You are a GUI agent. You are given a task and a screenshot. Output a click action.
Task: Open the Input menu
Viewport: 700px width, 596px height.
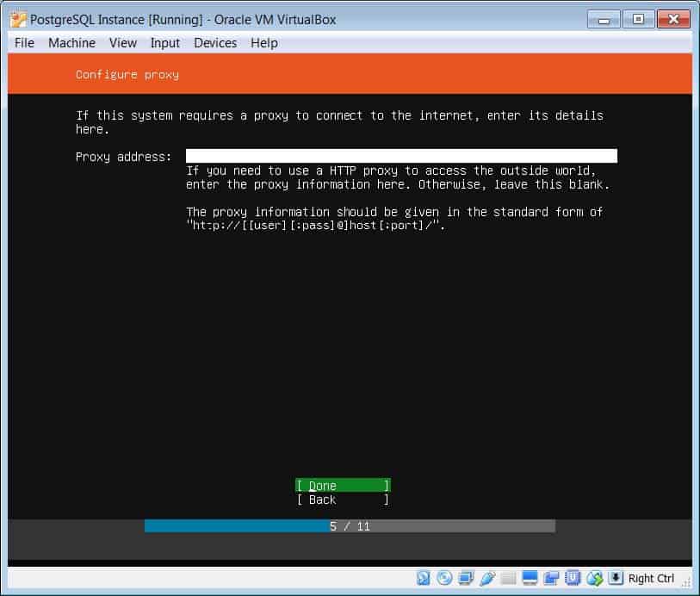[165, 43]
